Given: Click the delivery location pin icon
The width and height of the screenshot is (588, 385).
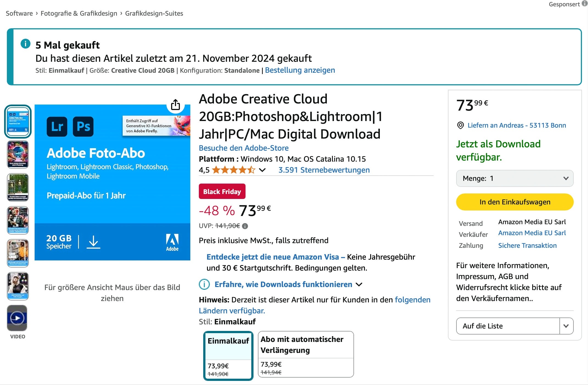Looking at the screenshot, I should [x=460, y=125].
